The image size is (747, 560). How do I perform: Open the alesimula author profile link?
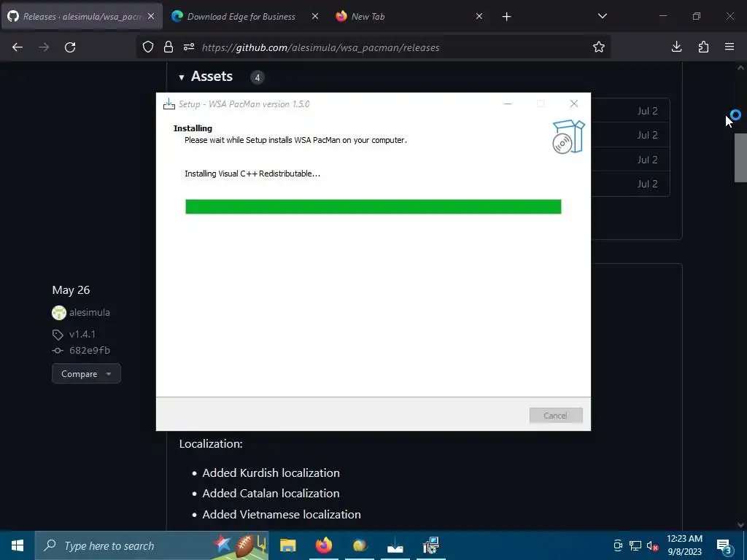(x=90, y=312)
